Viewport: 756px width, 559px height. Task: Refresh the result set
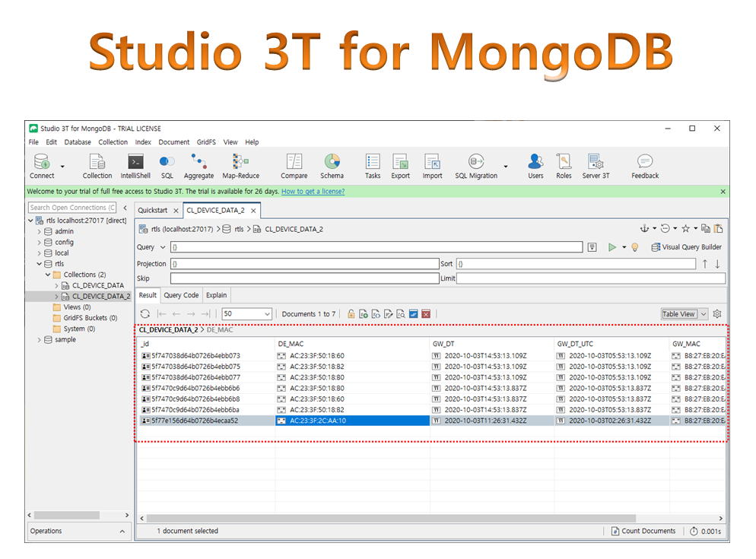point(145,314)
